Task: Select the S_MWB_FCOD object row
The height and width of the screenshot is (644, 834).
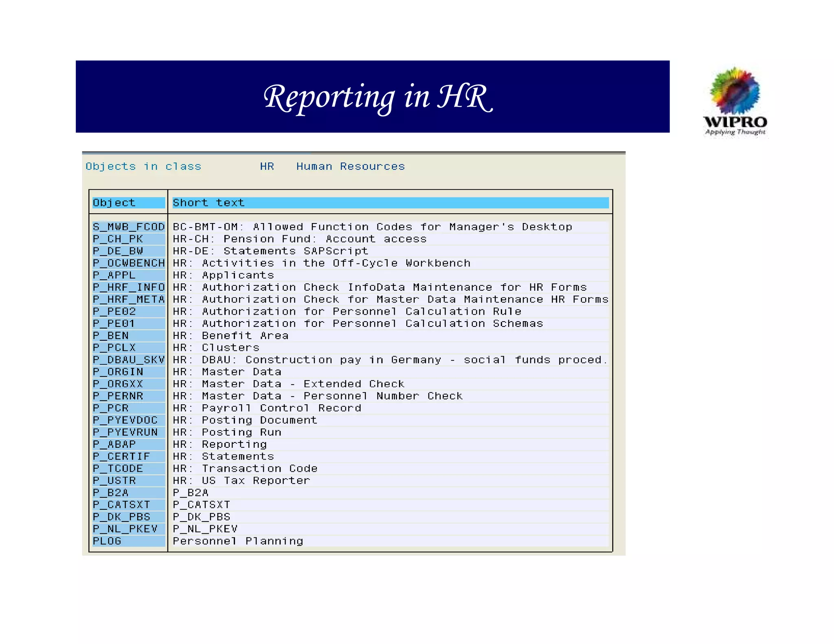Action: click(128, 227)
